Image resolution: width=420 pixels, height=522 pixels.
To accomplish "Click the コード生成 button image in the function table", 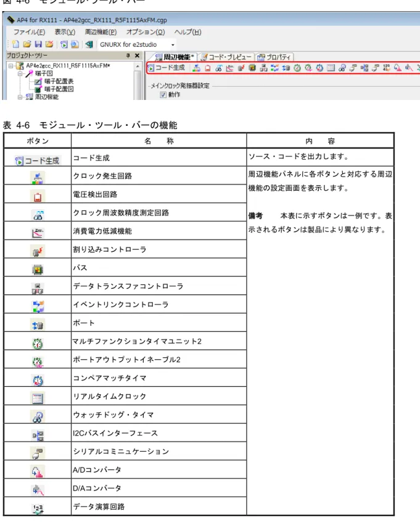I will click(x=37, y=161).
